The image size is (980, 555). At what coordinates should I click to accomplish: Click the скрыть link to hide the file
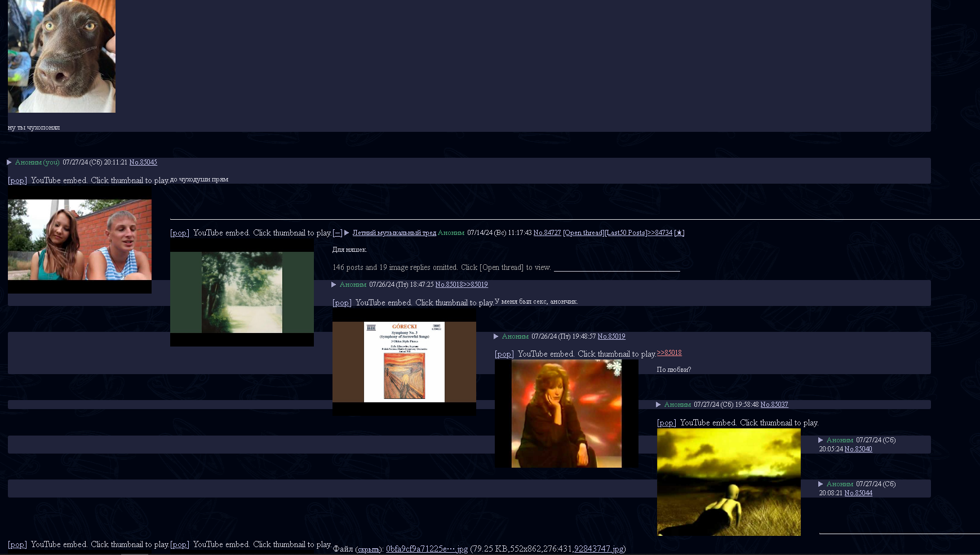pyautogui.click(x=369, y=549)
